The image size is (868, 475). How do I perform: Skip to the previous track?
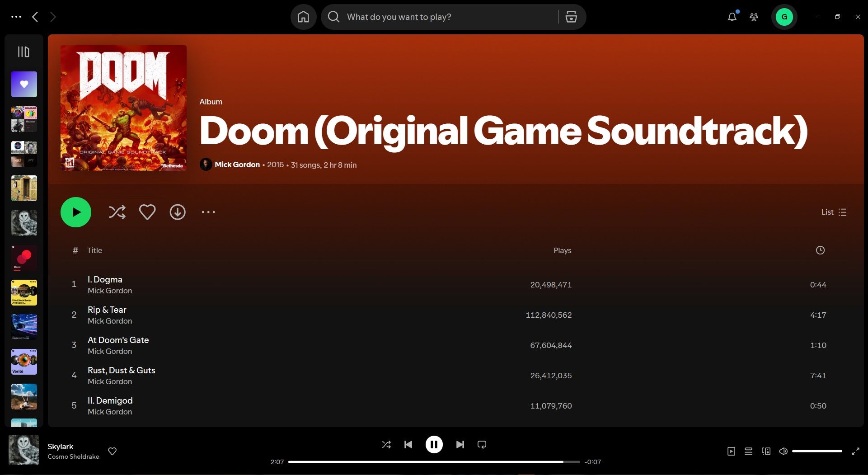(408, 445)
